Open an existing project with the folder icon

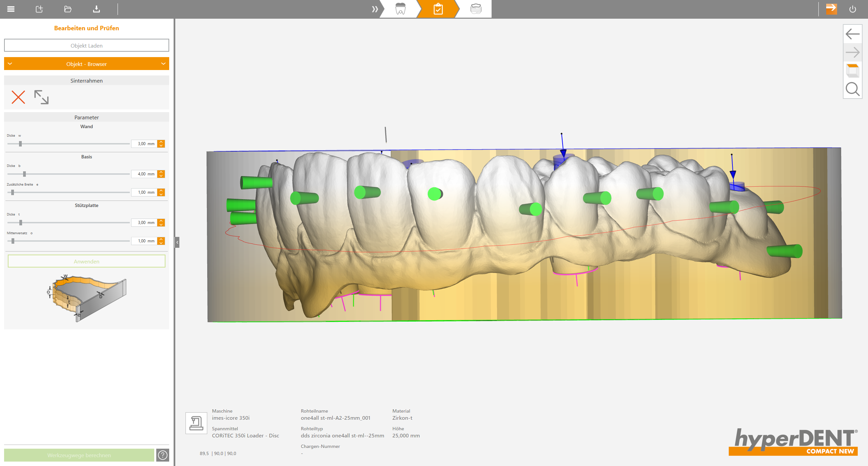tap(67, 9)
